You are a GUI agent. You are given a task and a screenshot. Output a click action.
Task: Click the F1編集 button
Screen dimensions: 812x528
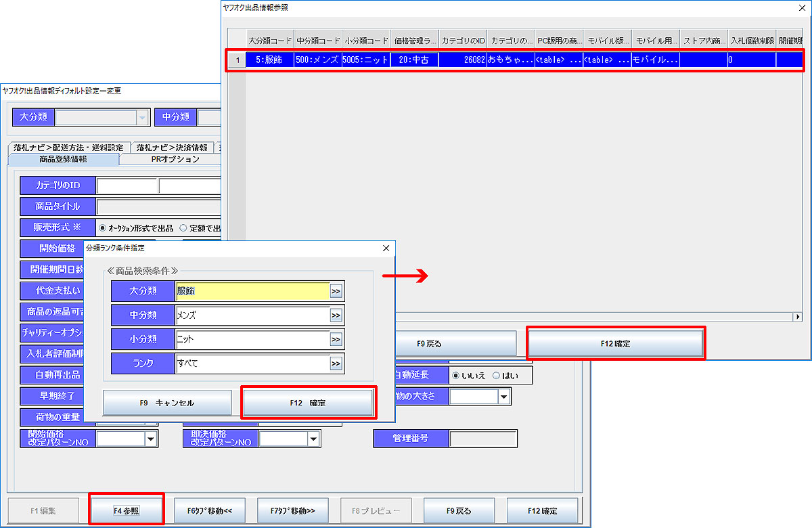pos(44,510)
